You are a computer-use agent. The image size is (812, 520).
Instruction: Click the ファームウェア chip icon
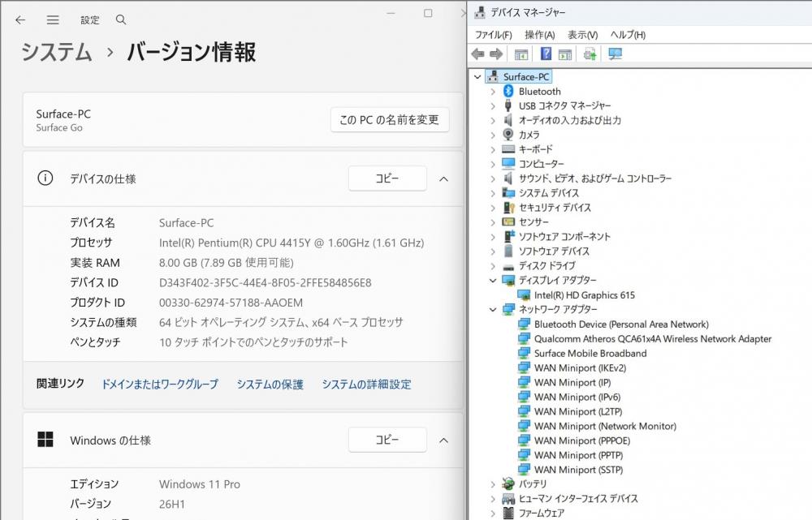pos(508,513)
